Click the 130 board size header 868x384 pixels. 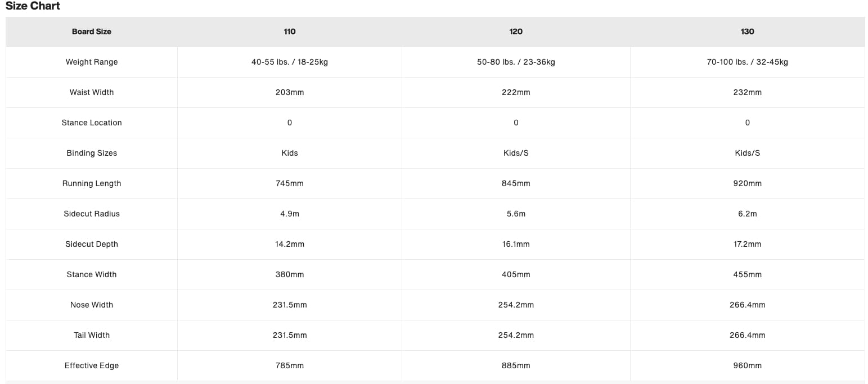pyautogui.click(x=747, y=31)
